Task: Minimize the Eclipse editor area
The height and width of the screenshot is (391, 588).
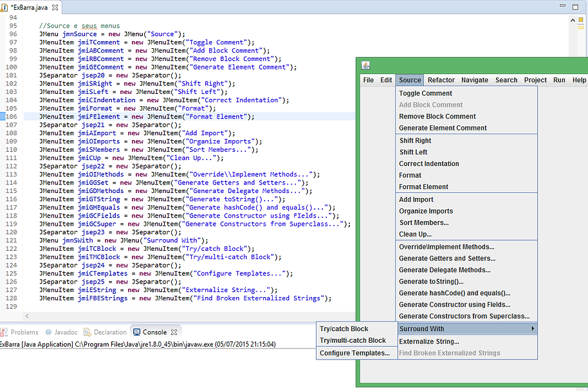Action: point(562,6)
